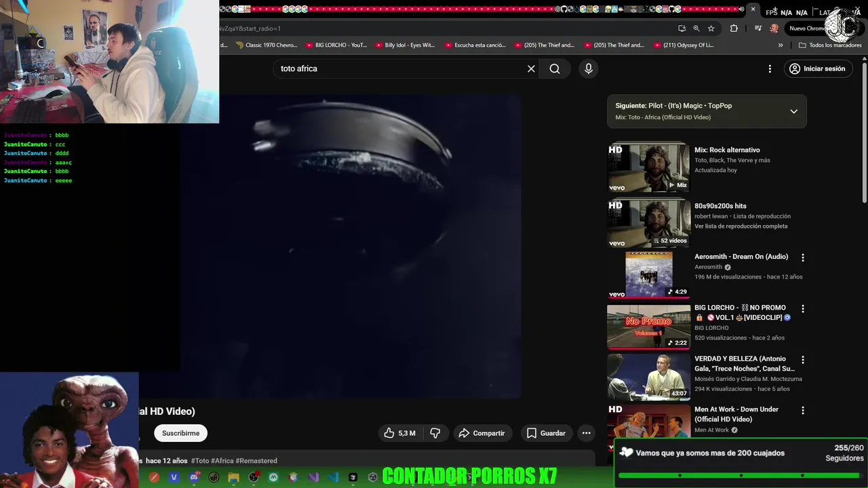
Task: Open 'Classic 1970 Chevro...' bookmark
Action: click(x=267, y=45)
